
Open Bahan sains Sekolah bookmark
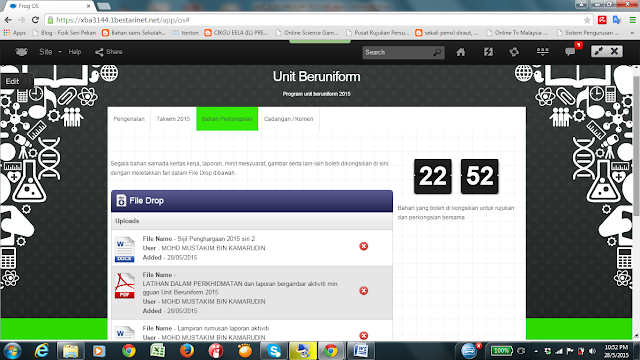134,33
